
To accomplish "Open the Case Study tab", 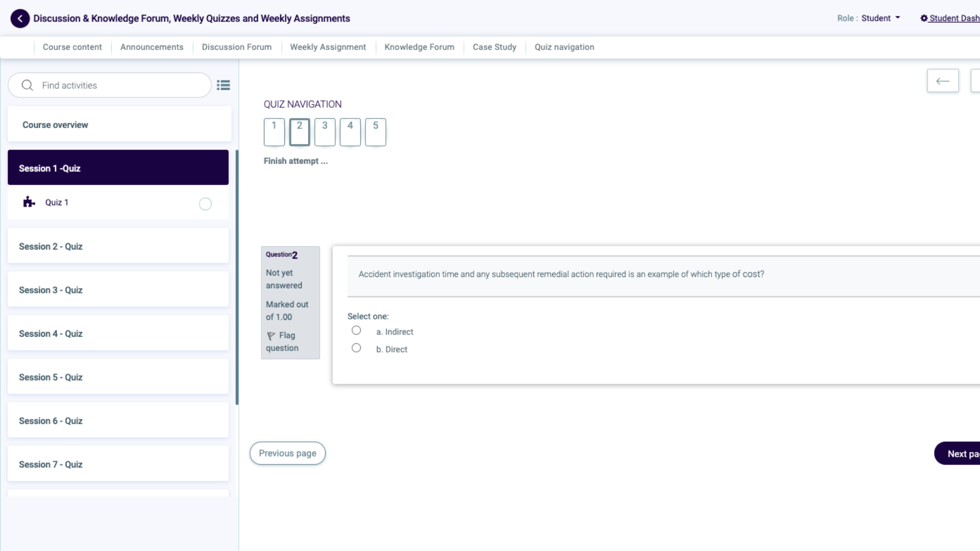I will [494, 47].
